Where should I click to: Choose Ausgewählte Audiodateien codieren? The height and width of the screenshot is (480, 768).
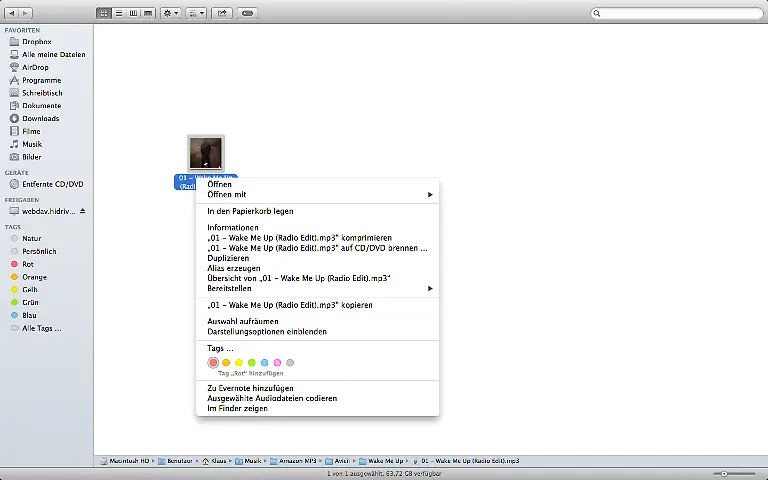[x=317, y=398]
